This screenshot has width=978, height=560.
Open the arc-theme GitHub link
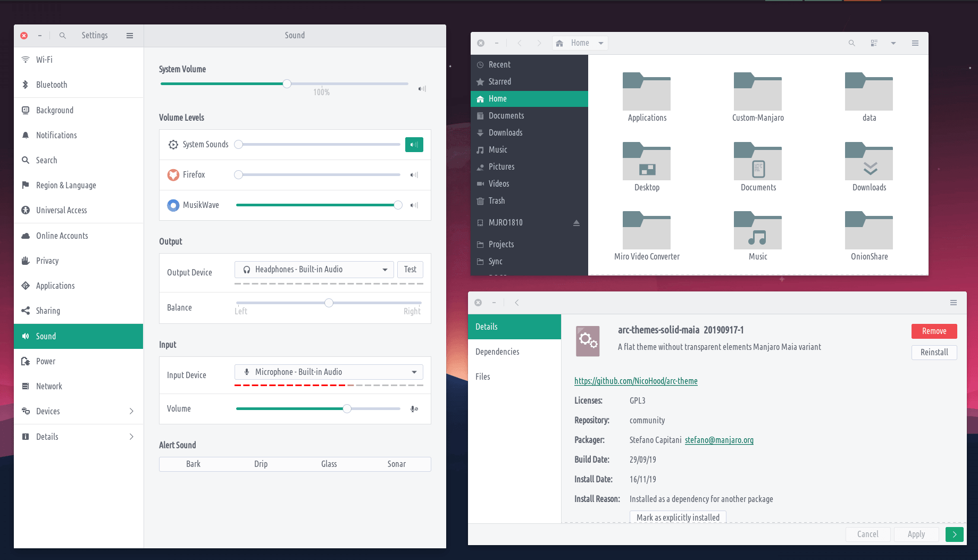pyautogui.click(x=636, y=381)
